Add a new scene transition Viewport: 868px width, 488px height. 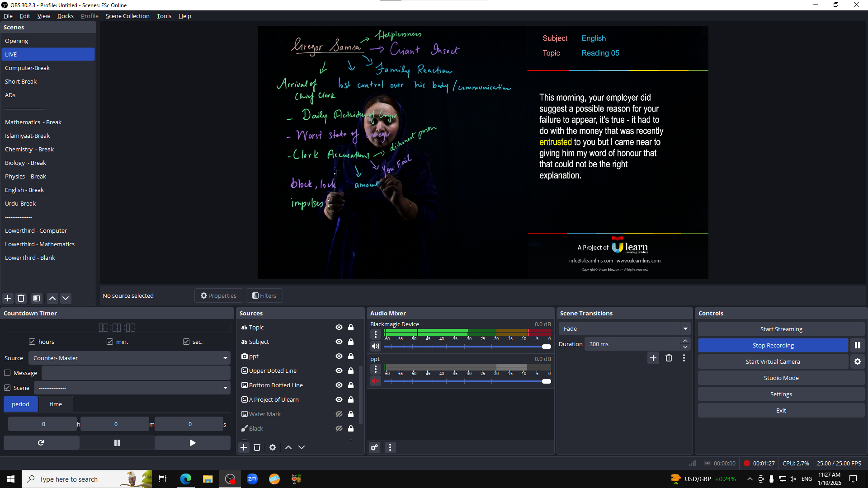coord(653,358)
